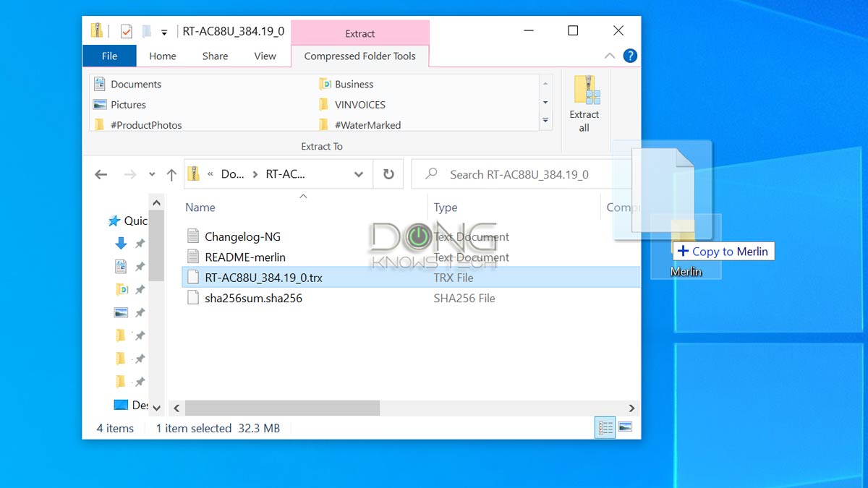The width and height of the screenshot is (868, 488).
Task: Switch to the View ribbon tab
Action: click(x=265, y=56)
